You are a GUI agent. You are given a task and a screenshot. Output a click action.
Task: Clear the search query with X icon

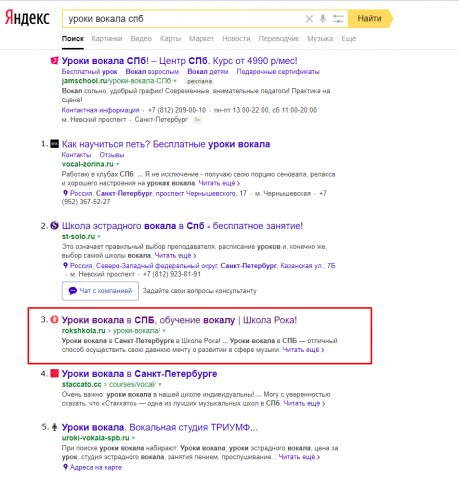click(x=309, y=19)
